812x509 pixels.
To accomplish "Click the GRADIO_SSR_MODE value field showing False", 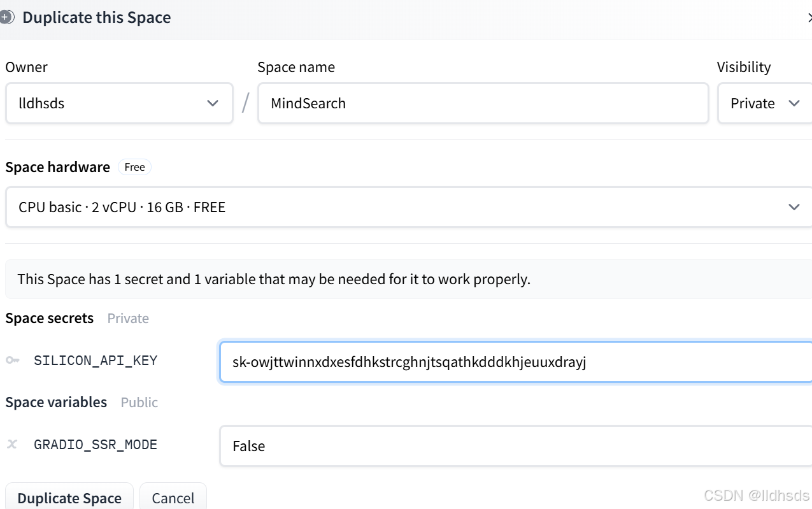I will pyautogui.click(x=515, y=446).
